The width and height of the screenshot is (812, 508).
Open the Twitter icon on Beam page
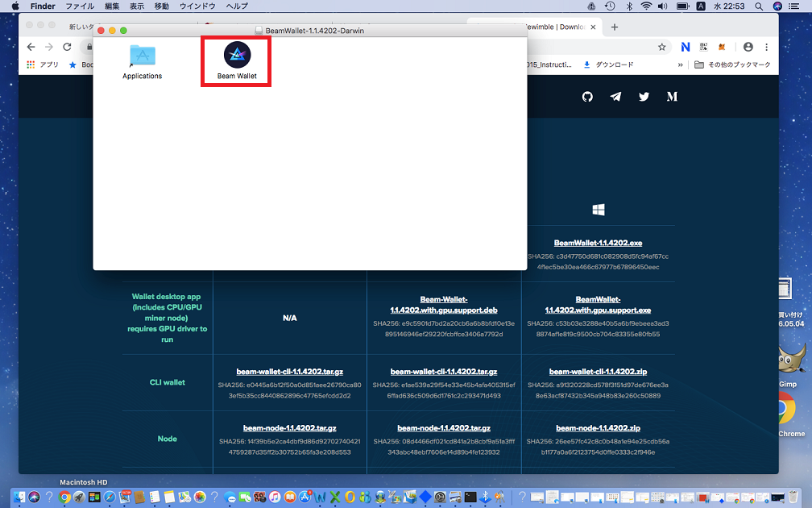click(x=644, y=97)
